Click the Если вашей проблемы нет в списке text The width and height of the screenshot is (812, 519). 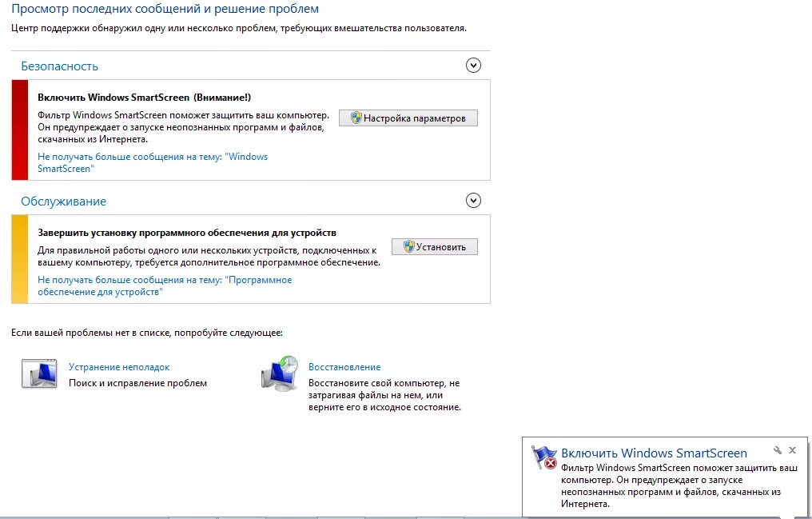(x=147, y=333)
